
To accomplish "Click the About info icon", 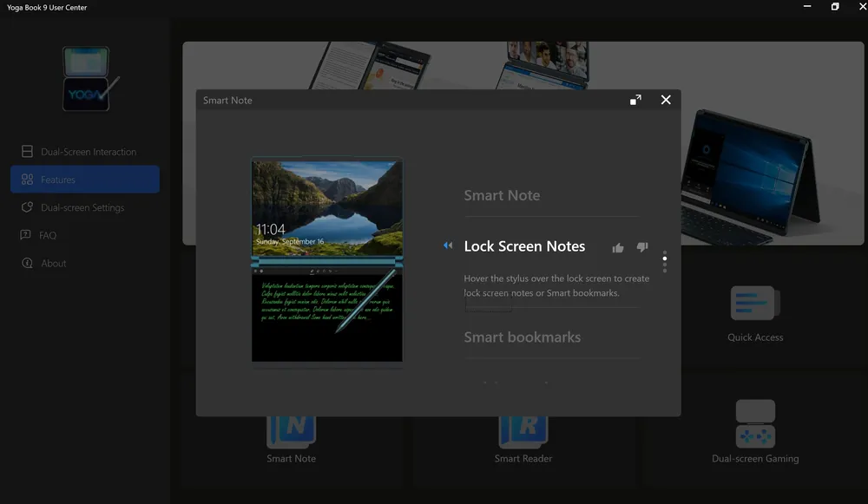I will pos(27,263).
